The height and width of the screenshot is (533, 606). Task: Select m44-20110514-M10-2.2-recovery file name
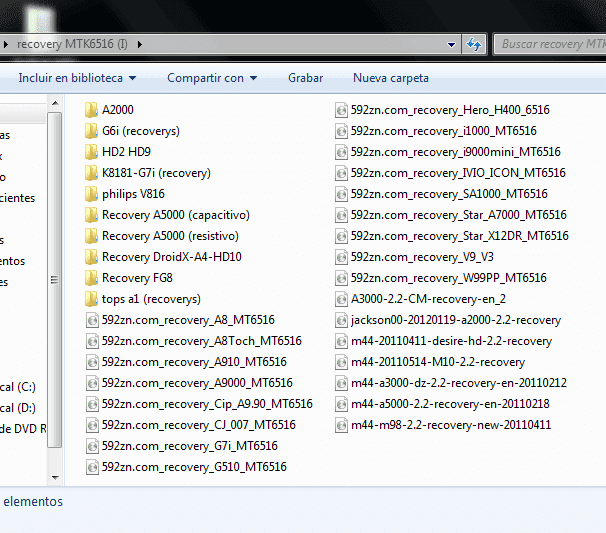438,362
